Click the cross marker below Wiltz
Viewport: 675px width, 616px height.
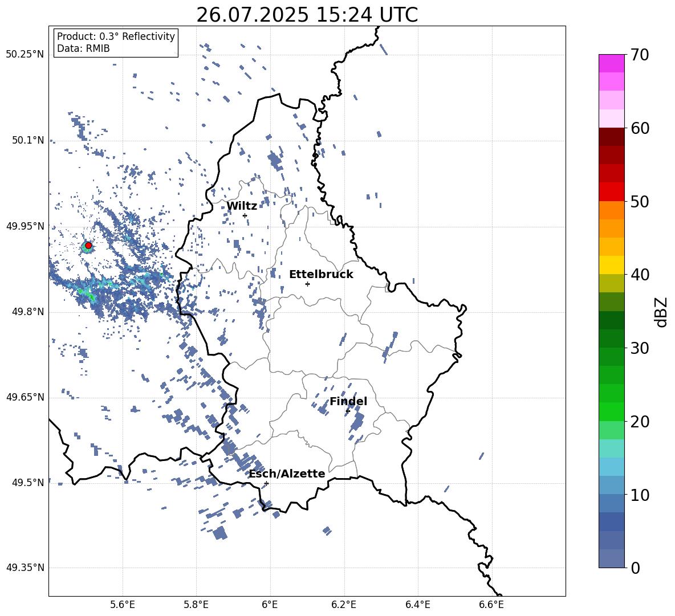[x=245, y=215]
